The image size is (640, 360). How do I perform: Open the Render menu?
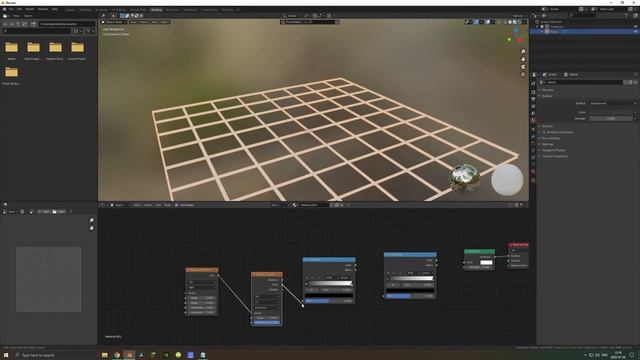pyautogui.click(x=30, y=9)
